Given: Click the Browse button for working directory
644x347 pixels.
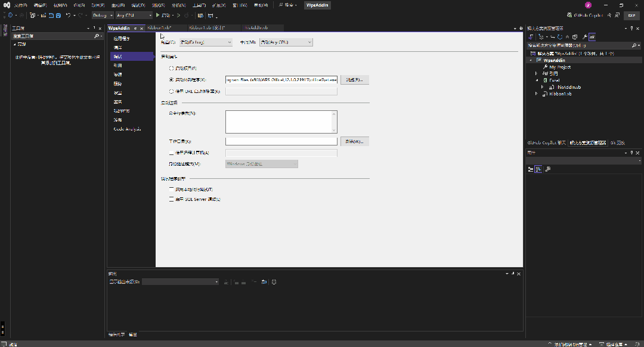Looking at the screenshot, I should coord(354,141).
